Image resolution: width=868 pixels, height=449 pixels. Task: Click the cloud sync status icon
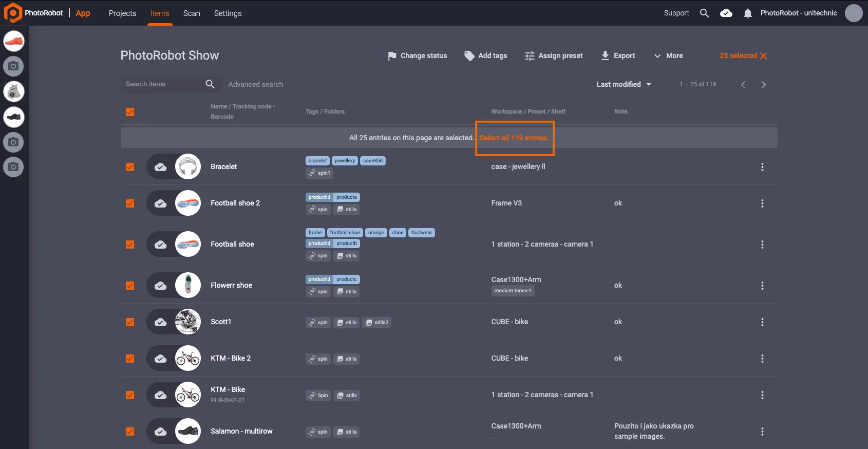[x=726, y=13]
